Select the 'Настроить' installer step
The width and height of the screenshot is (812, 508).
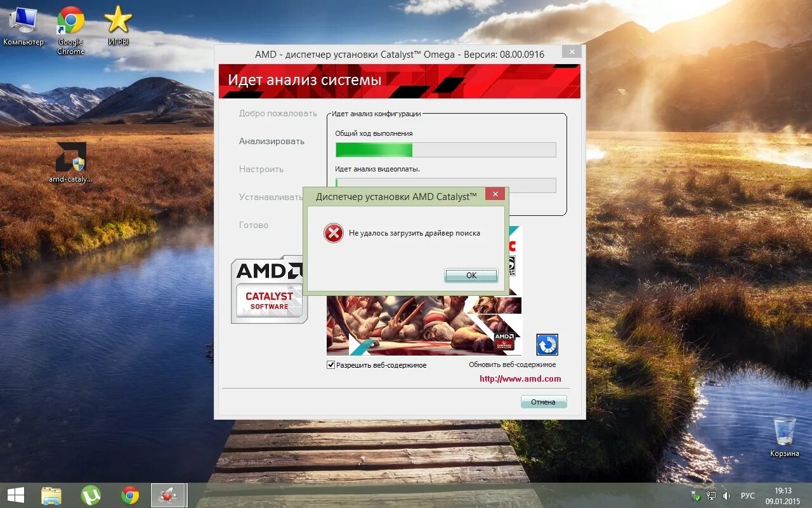[x=261, y=170]
